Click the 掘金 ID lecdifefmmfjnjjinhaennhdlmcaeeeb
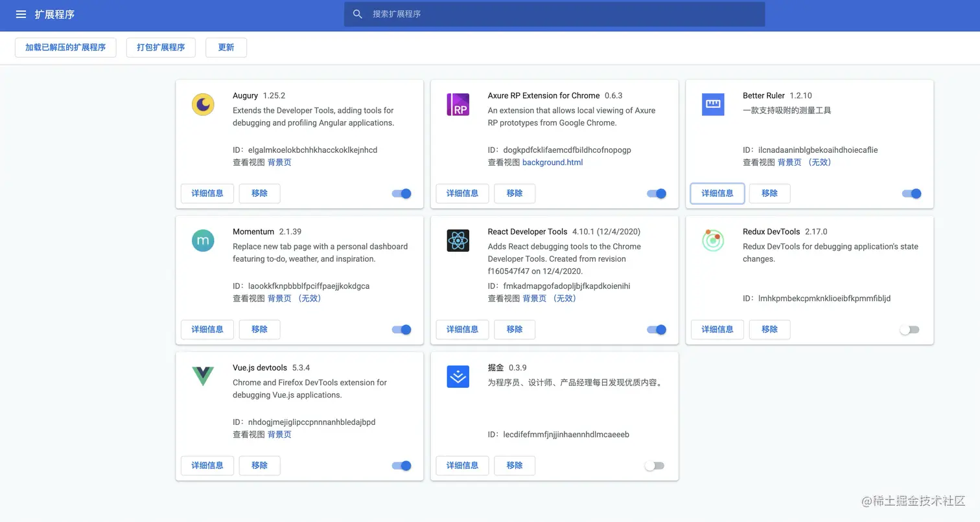This screenshot has width=980, height=522. point(566,435)
